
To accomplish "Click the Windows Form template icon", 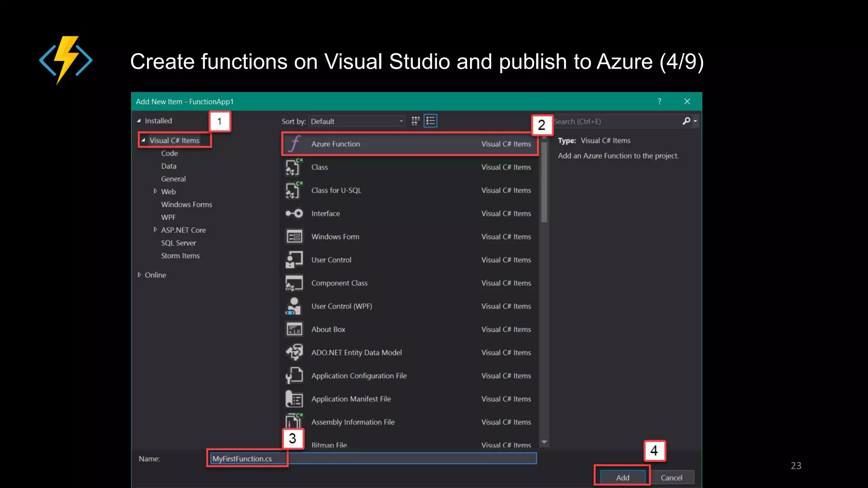I will [x=294, y=236].
